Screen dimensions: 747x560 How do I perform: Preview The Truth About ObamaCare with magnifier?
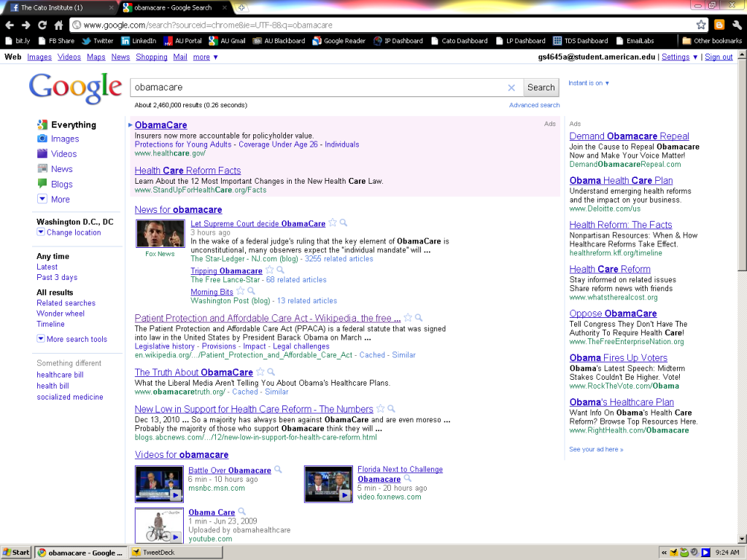(x=271, y=372)
